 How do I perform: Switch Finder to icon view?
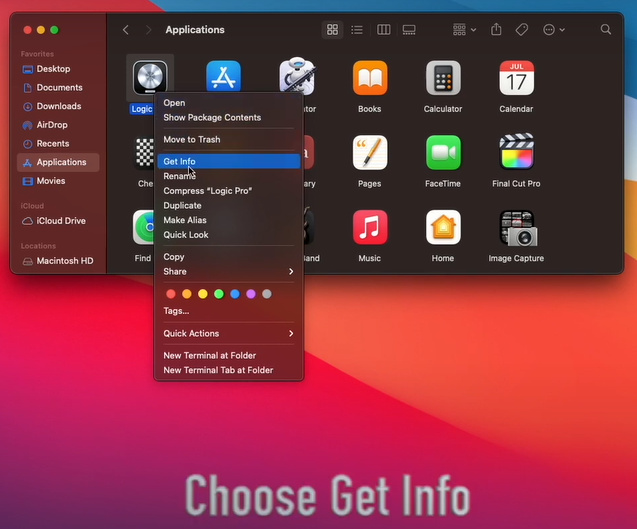tap(332, 30)
